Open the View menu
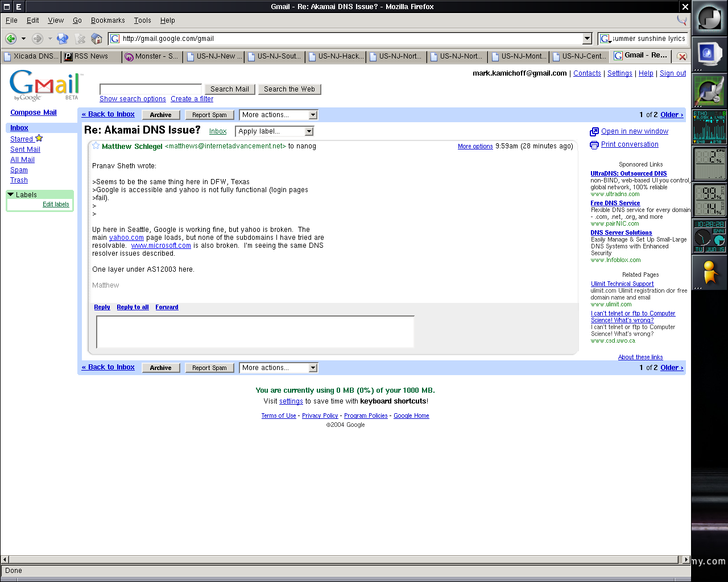This screenshot has height=582, width=728. [x=56, y=20]
